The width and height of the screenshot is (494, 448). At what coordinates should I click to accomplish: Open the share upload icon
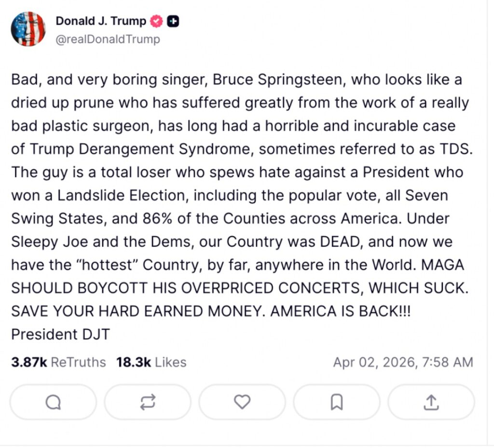tap(431, 402)
